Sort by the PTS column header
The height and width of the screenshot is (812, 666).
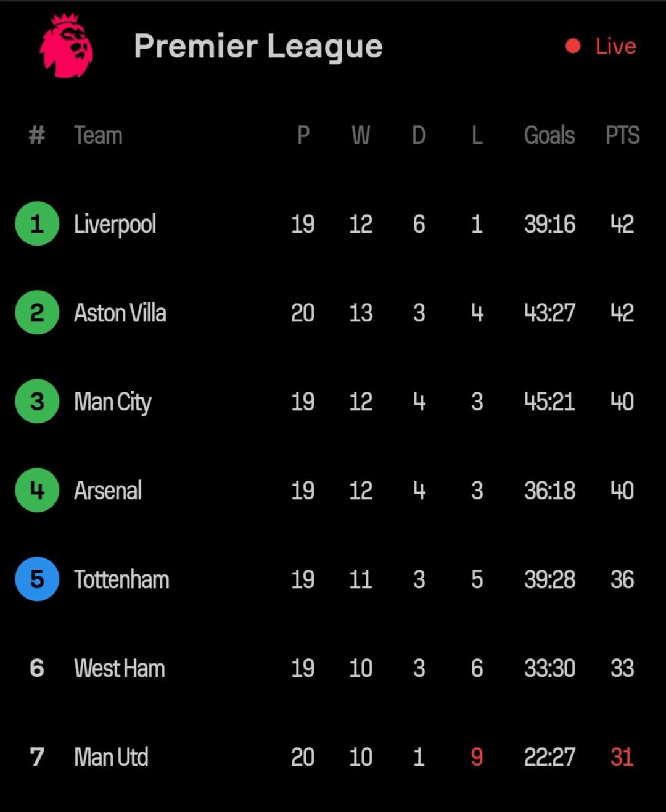pos(622,135)
